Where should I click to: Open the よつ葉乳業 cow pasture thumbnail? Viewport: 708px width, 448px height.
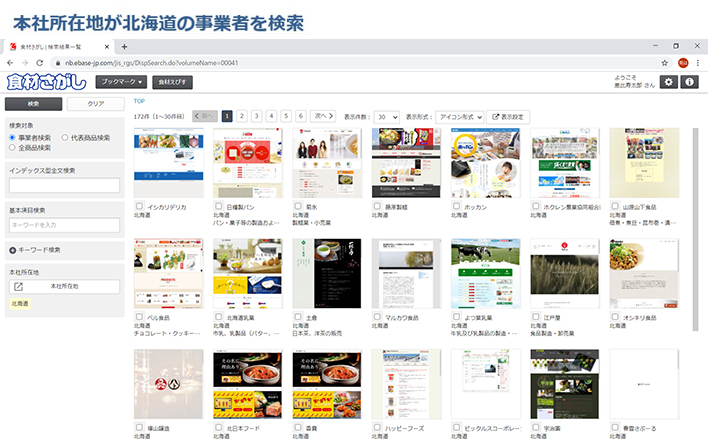[485, 273]
